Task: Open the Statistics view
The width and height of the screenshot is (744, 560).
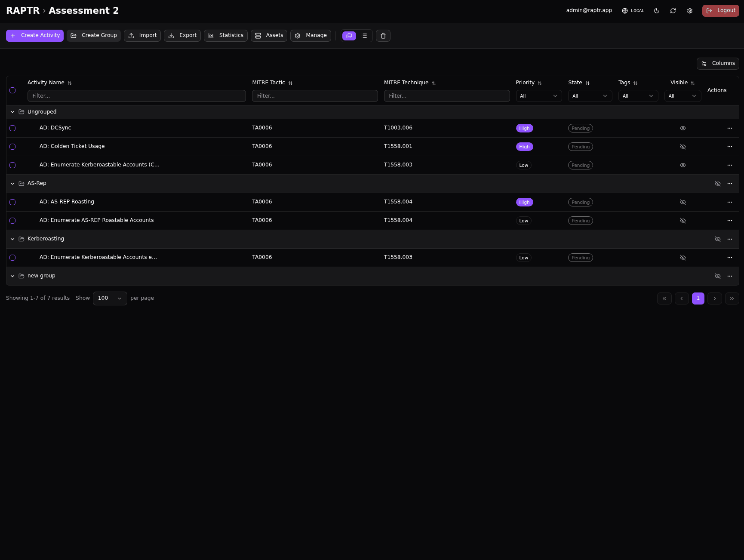Action: (x=226, y=36)
